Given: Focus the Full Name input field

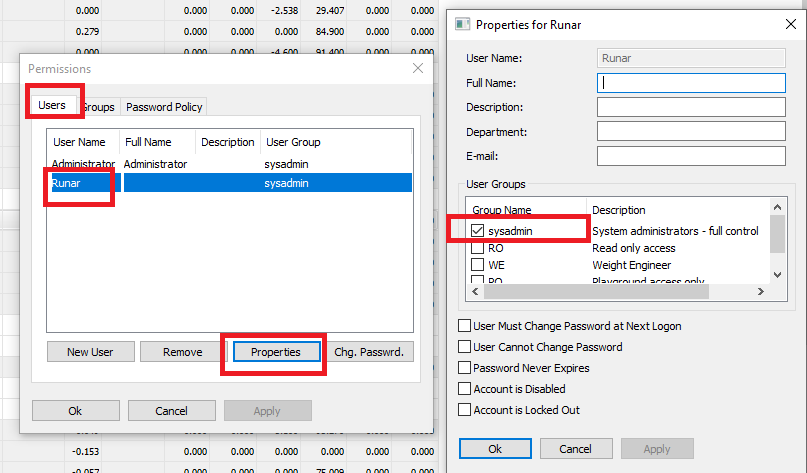Looking at the screenshot, I should pos(691,83).
